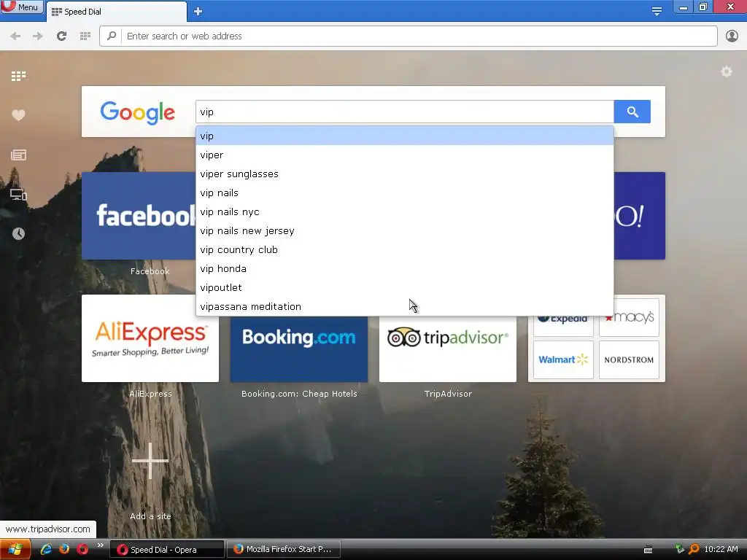This screenshot has width=747, height=560.
Task: Select the 'vip honda' suggestion
Action: point(404,268)
